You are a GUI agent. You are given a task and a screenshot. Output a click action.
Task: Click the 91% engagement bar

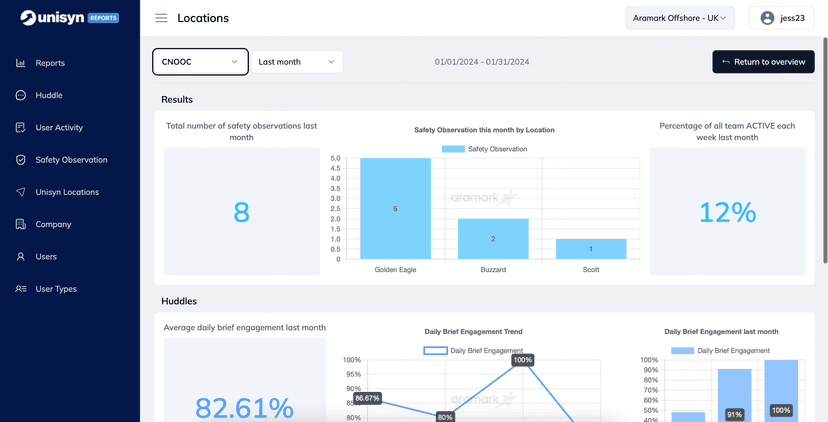point(734,395)
